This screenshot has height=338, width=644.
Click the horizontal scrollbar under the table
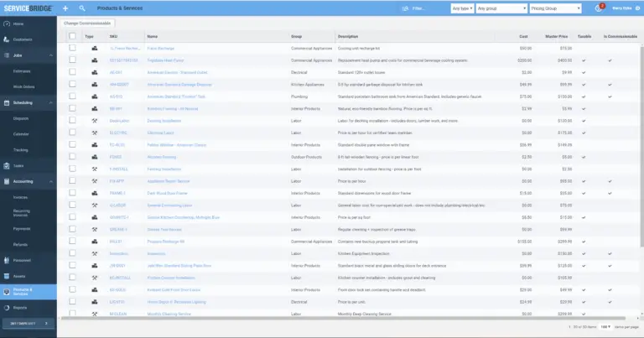(343, 318)
